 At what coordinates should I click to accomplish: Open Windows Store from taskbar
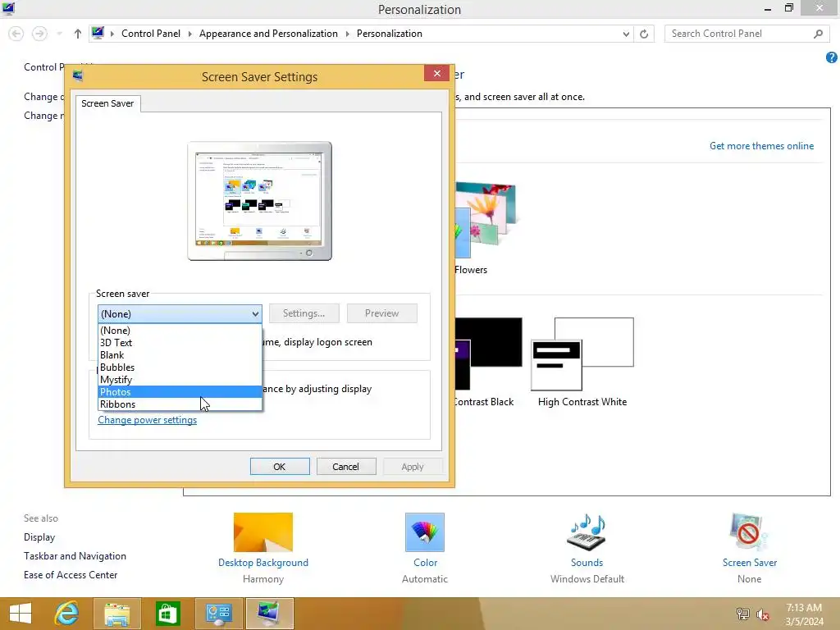pos(167,614)
